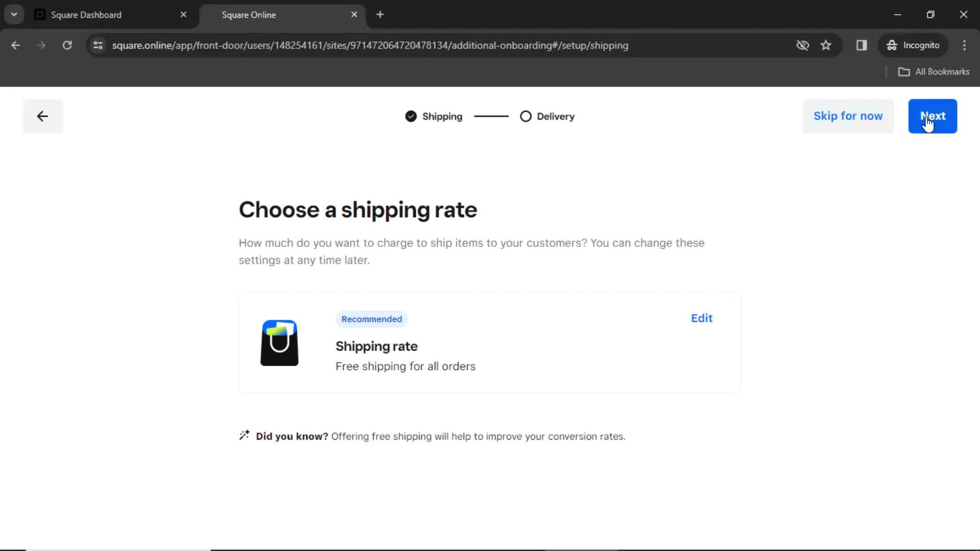Screen dimensions: 980x551
Task: Click the Incognito mode browser icon
Action: [891, 45]
